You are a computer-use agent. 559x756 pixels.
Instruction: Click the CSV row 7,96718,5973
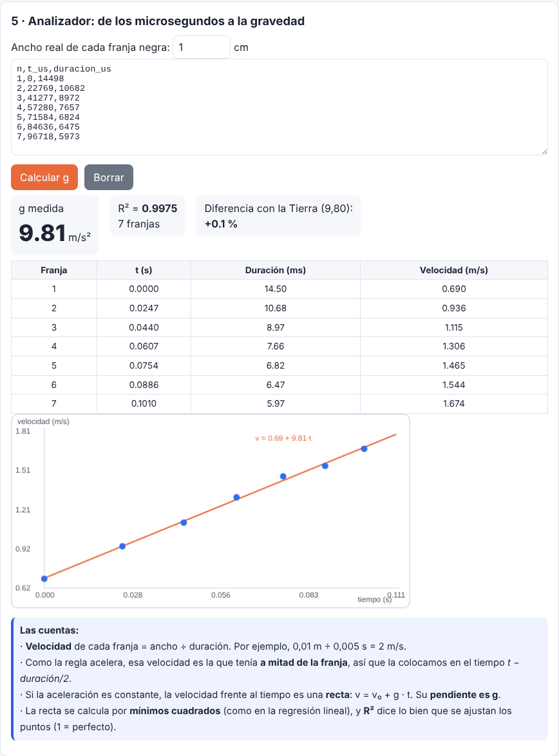[x=48, y=137]
